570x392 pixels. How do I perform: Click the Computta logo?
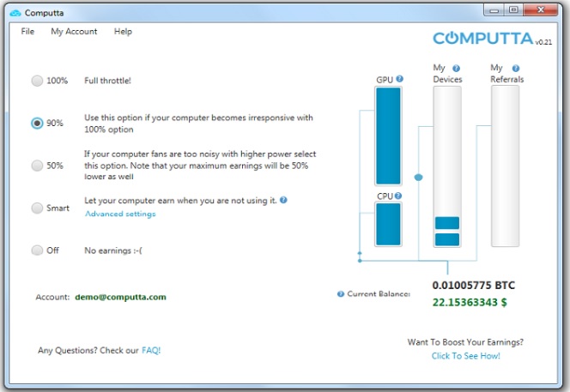[483, 38]
